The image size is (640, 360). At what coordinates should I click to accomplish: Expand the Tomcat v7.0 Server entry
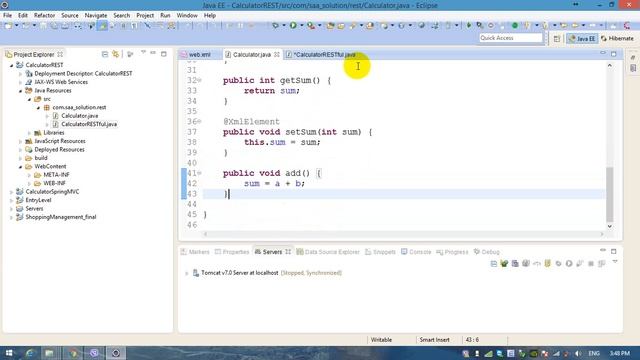click(187, 273)
